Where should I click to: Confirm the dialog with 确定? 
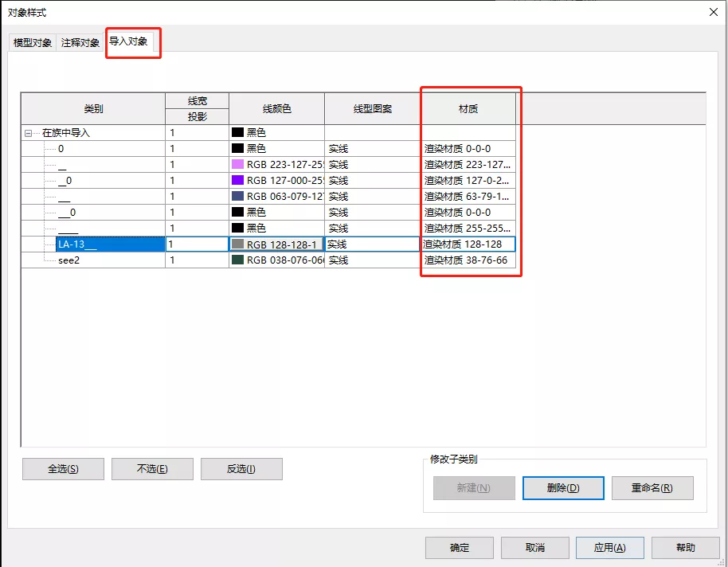click(460, 548)
